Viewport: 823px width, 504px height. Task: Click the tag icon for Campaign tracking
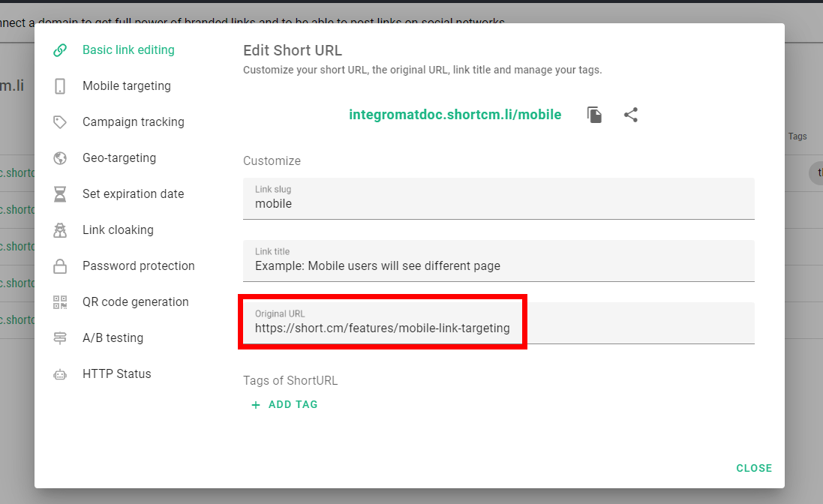(60, 122)
